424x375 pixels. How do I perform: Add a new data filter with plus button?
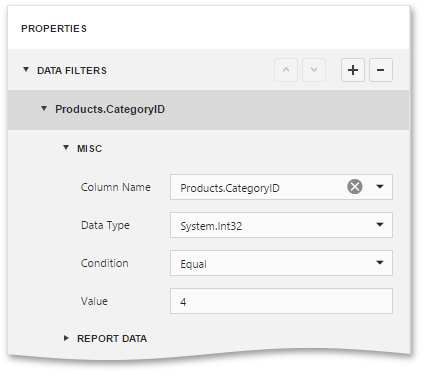[x=353, y=70]
